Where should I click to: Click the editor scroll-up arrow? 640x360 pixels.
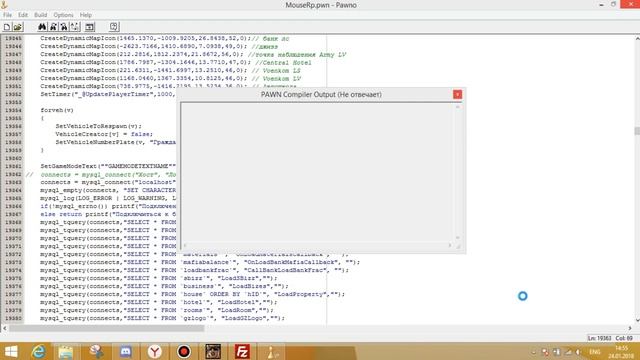tap(637, 38)
